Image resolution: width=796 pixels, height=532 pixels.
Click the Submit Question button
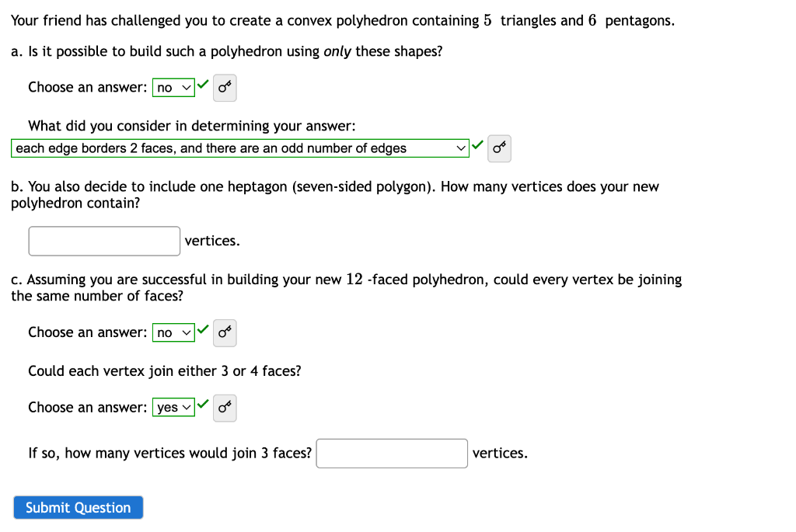click(x=78, y=507)
